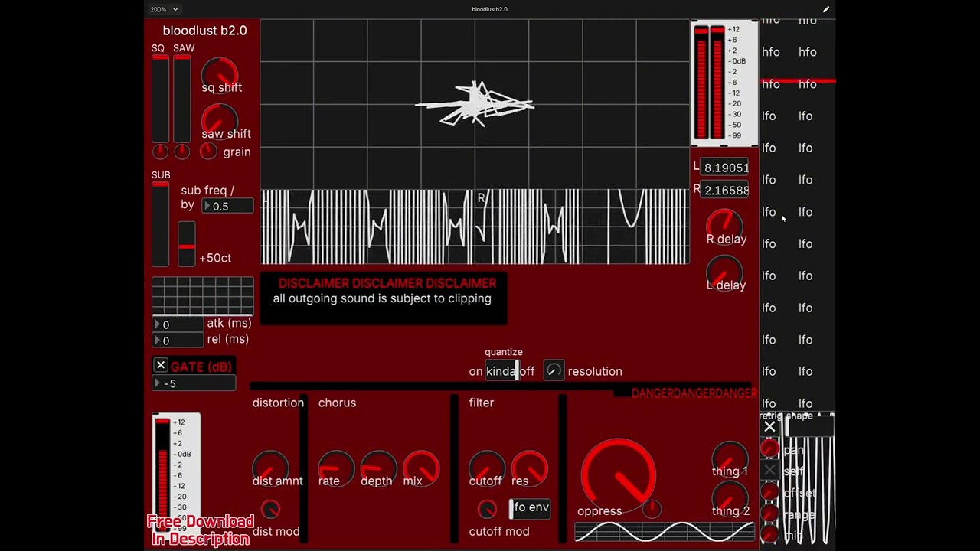Toggle the GATE (dB) X checkbox
980x551 pixels.
tap(161, 366)
